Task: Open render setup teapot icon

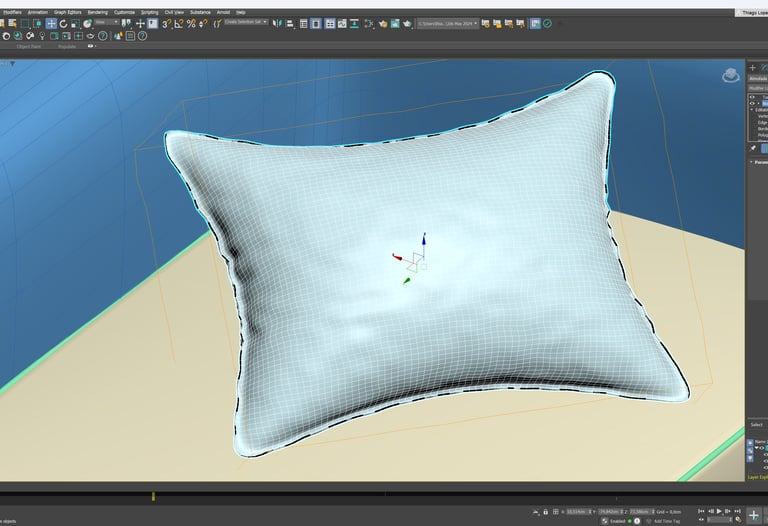Action: [x=383, y=23]
